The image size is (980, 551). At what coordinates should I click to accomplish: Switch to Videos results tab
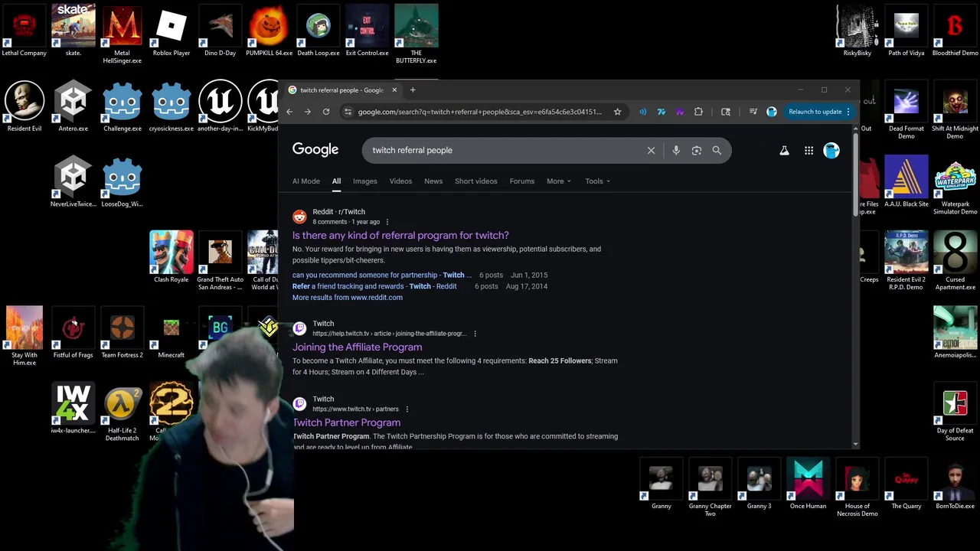click(x=400, y=181)
